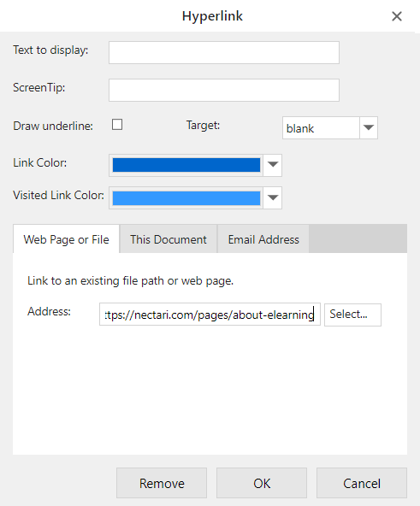Remove the hyperlink with Remove button
This screenshot has width=420, height=506.
(162, 483)
